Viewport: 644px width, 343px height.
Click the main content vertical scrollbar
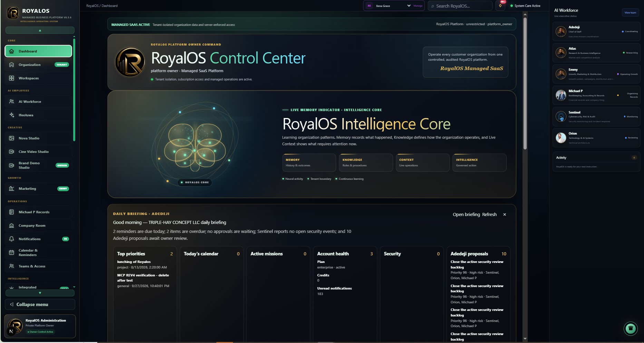point(525,83)
